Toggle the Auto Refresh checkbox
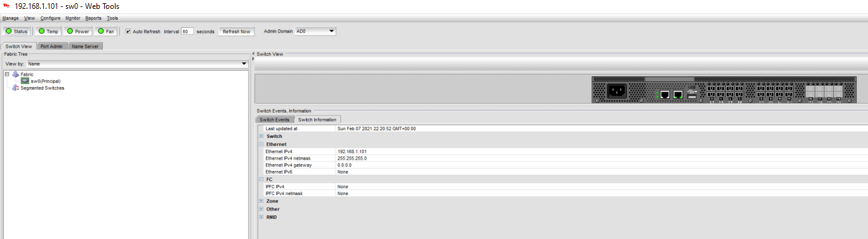This screenshot has width=868, height=239. click(128, 31)
